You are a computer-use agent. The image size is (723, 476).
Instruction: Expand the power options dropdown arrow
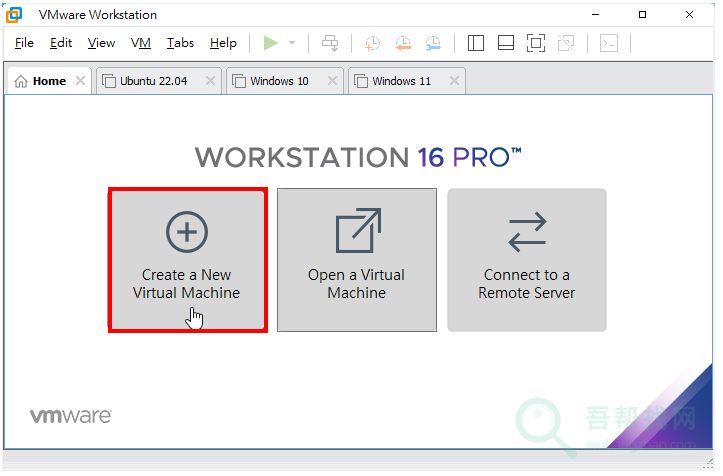tap(292, 43)
